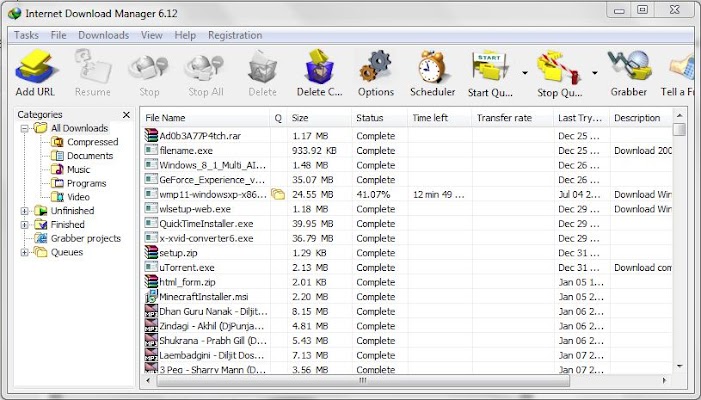
Task: Expand the Unfinished tree node
Action: point(25,211)
